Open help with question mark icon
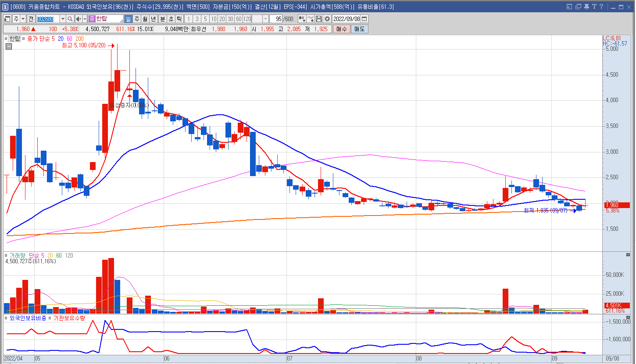Screen dimensions: 636x364 pos(601,7)
